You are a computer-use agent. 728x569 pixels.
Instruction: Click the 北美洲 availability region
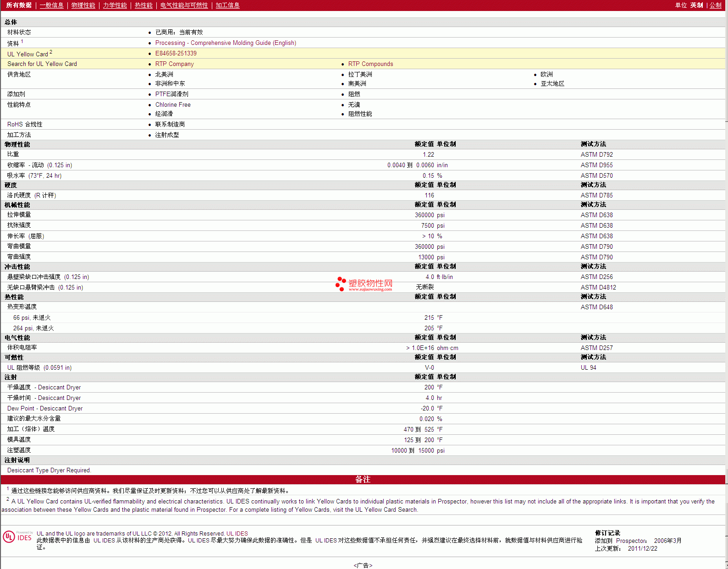[164, 74]
